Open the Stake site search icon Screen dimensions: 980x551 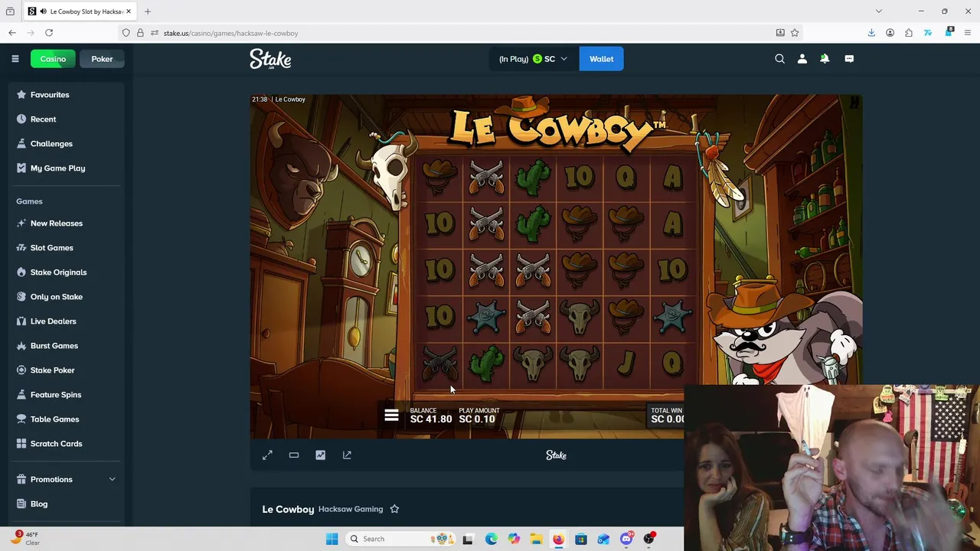click(x=779, y=59)
